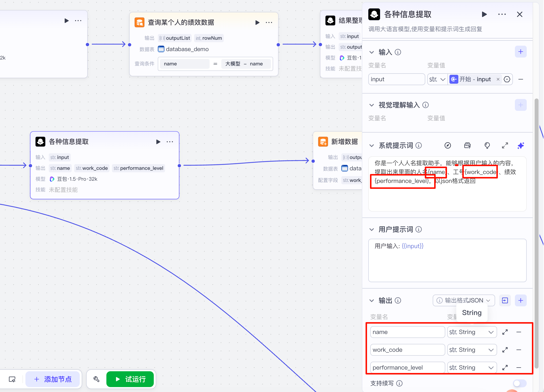Open the more options menu for the 查询某个人的绩效数据 node
544x392 pixels.
(x=269, y=22)
